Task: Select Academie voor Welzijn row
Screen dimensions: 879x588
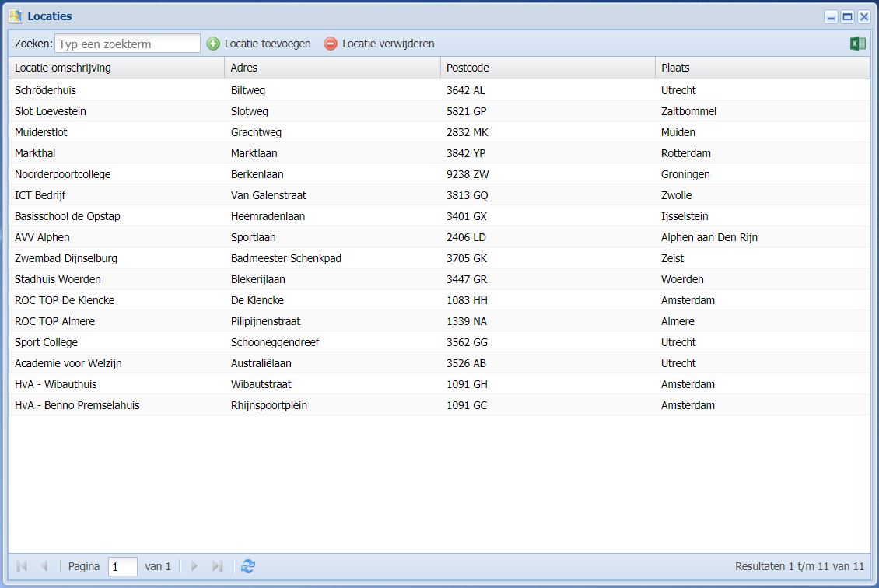Action: [x=439, y=363]
